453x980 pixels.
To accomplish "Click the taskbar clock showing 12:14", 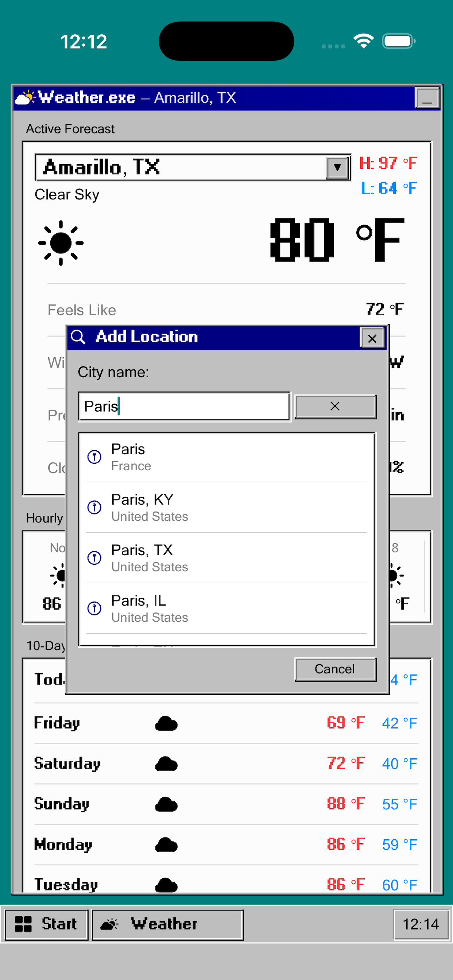I will point(421,924).
